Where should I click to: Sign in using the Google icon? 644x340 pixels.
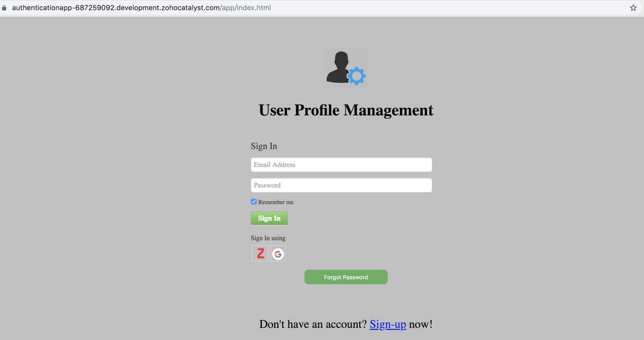[x=278, y=253]
